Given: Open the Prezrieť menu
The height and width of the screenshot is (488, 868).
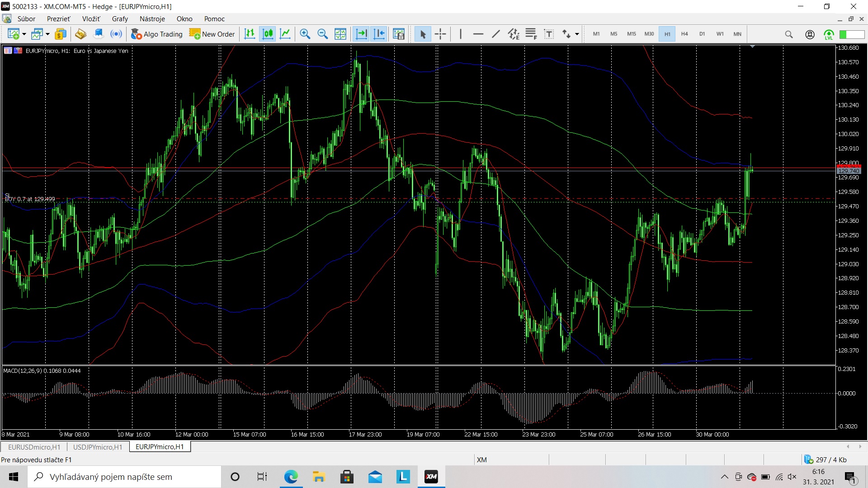Looking at the screenshot, I should click(x=59, y=19).
